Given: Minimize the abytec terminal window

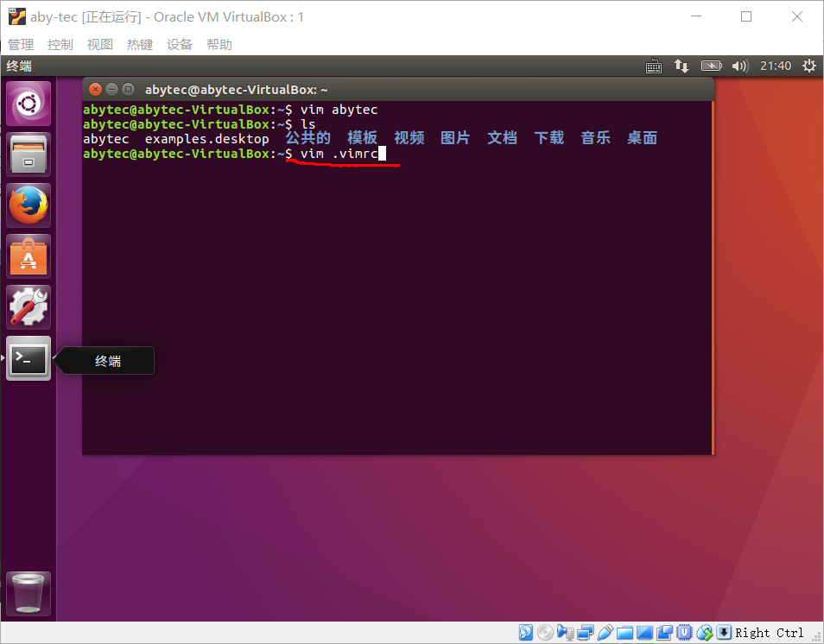Looking at the screenshot, I should pos(111,89).
